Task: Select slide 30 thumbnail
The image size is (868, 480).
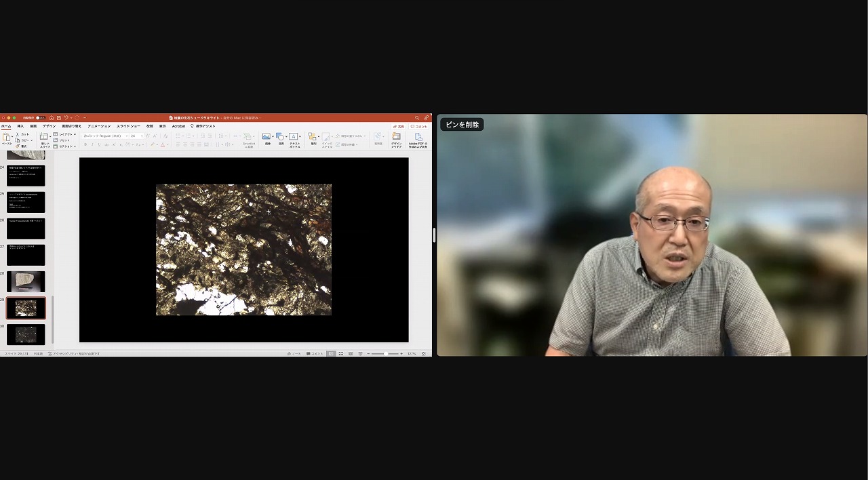Action: point(26,334)
